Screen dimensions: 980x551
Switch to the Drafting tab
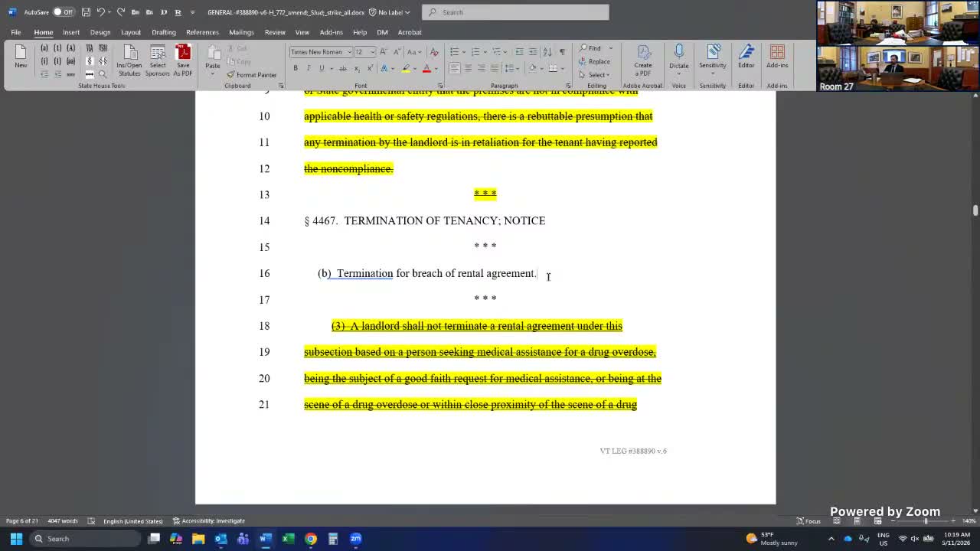tap(164, 32)
